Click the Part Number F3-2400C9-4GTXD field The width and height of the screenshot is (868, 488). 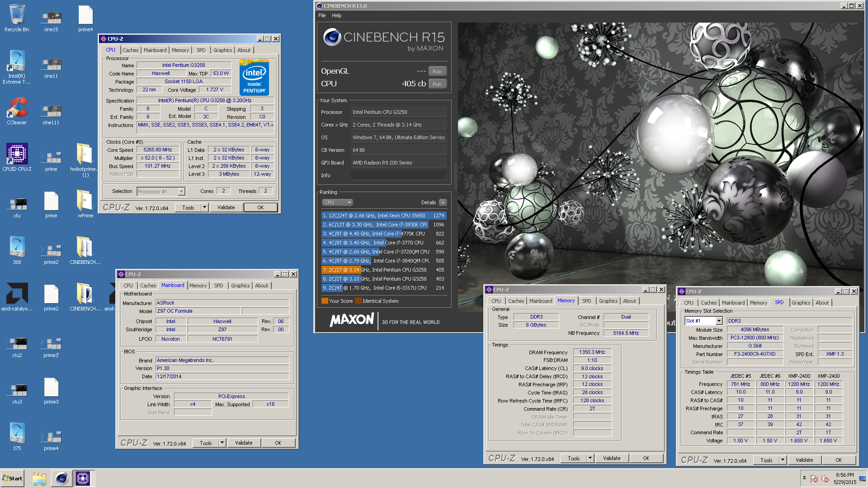point(755,354)
